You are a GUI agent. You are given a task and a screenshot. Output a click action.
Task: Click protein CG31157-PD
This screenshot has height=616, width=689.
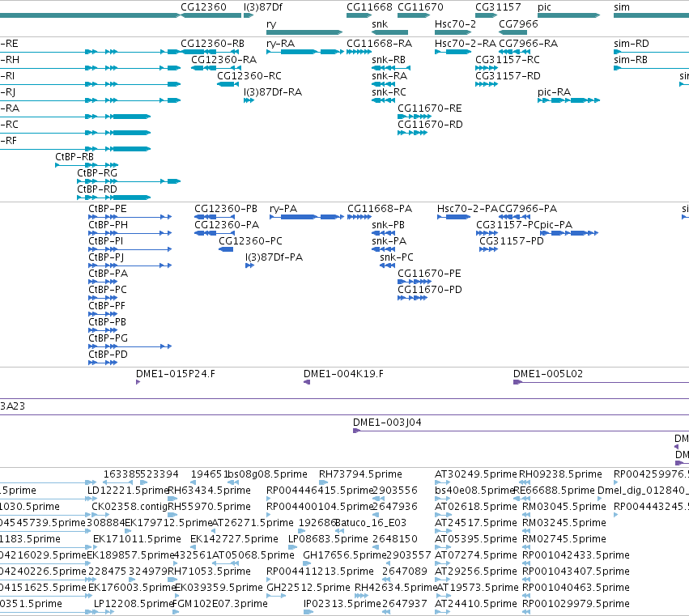pos(512,240)
